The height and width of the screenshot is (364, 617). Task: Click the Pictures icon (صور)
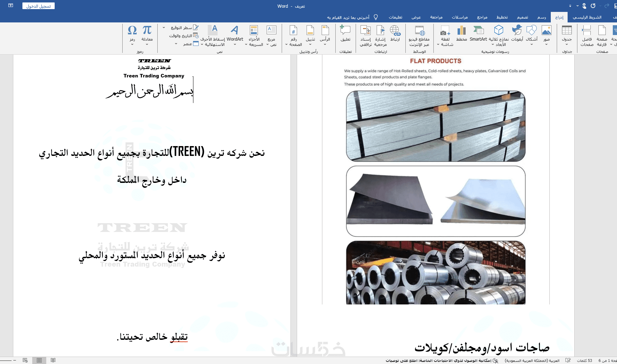coord(547,30)
